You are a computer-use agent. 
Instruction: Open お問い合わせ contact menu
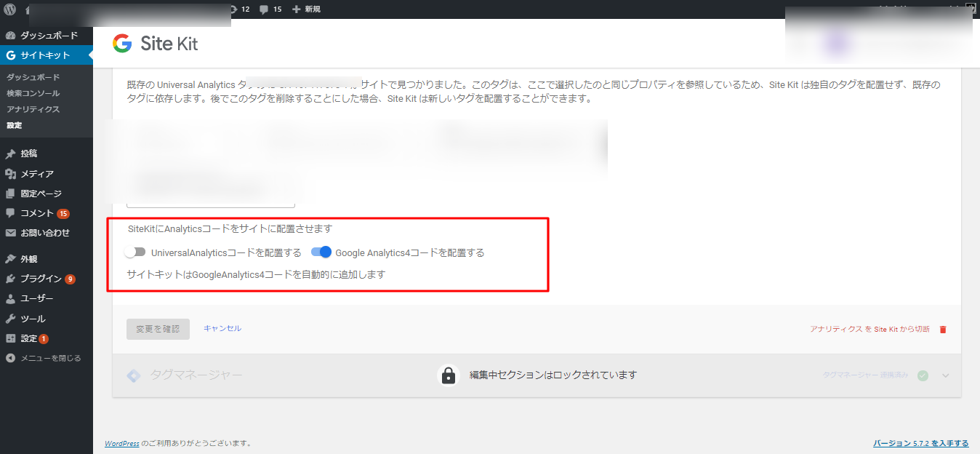47,233
